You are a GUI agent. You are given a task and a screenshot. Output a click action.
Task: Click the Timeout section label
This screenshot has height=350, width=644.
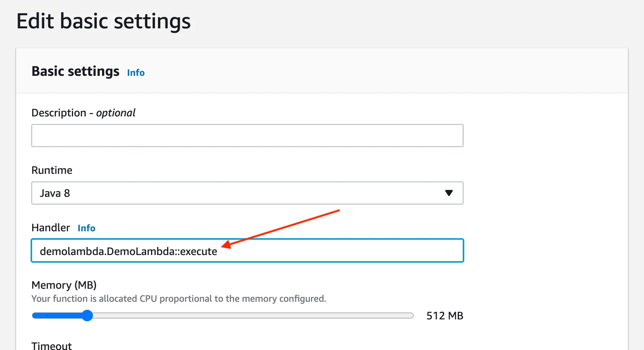click(51, 345)
